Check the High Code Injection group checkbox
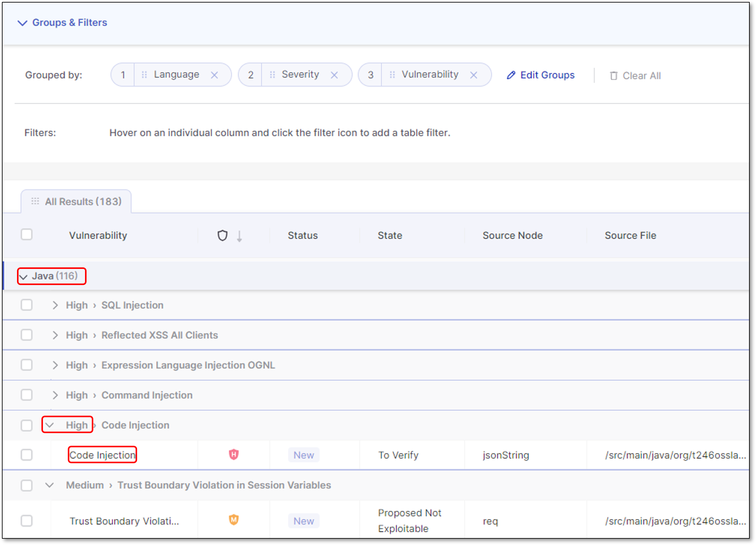The width and height of the screenshot is (756, 545). pyautogui.click(x=27, y=425)
